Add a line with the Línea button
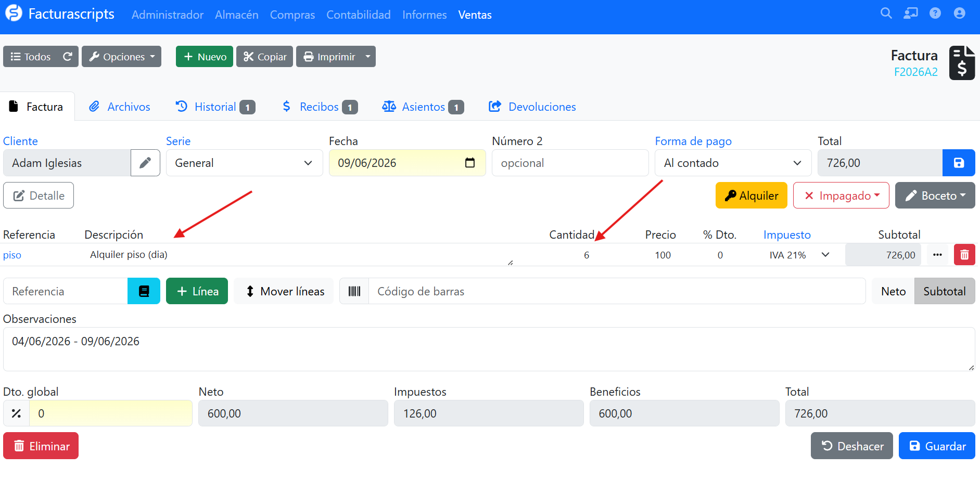Viewport: 980px width, 481px height. tap(197, 291)
